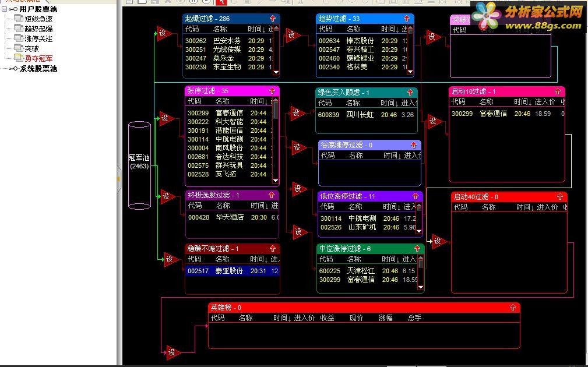Screen dimensions: 588x367
Task: Select row 600839 四川长虹 in 绿色买入顾虑
Action: coord(367,115)
